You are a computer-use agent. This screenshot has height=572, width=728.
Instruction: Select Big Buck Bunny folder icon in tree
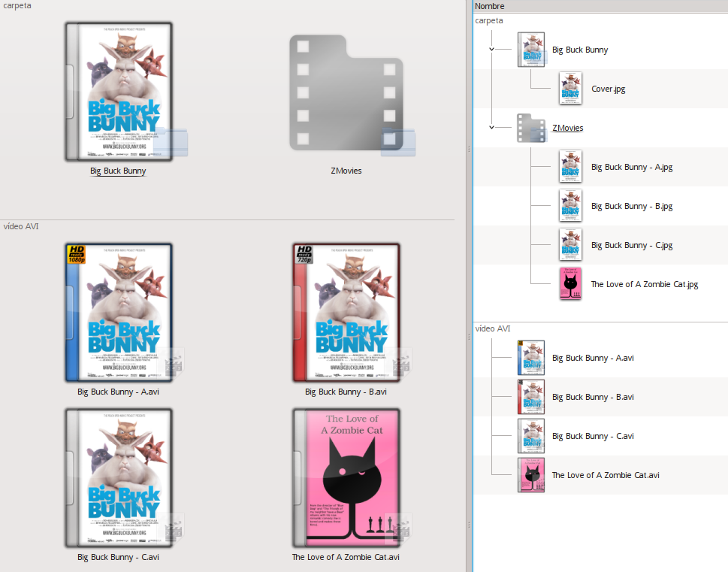(x=532, y=50)
